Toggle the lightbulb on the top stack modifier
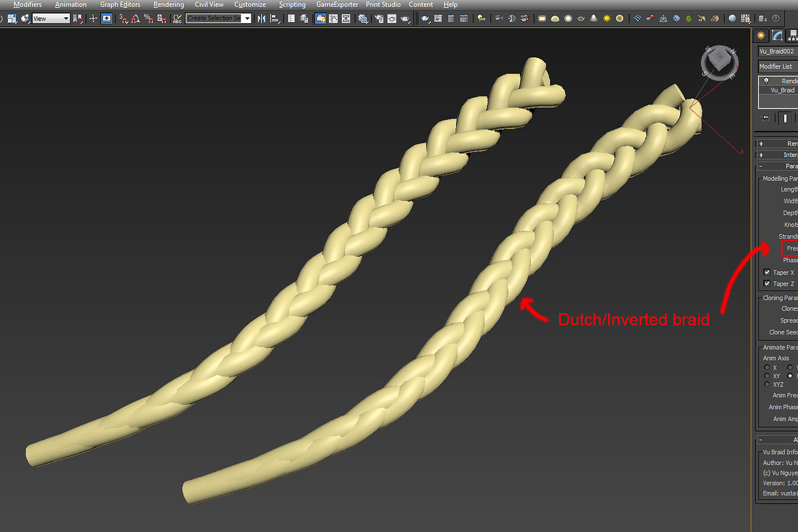The height and width of the screenshot is (532, 798). coord(766,81)
